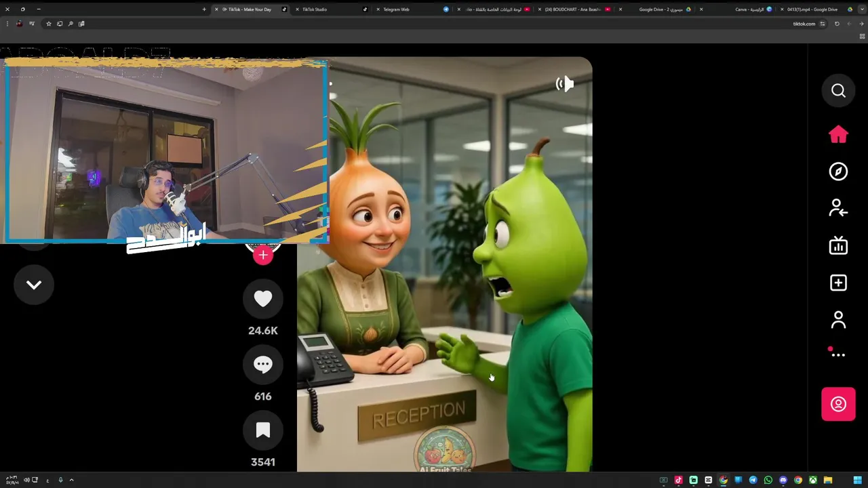Open the LIVE TV icon

(838, 245)
